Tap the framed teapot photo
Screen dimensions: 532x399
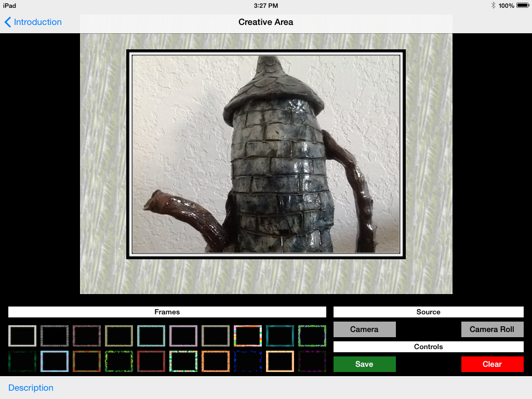(265, 154)
